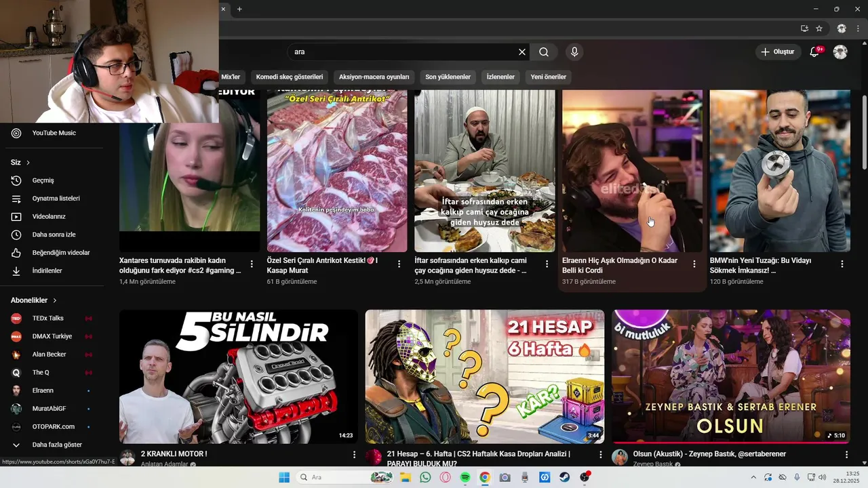Screen dimensions: 868x488
Task: Launch Spotify from the taskbar
Action: pyautogui.click(x=465, y=477)
